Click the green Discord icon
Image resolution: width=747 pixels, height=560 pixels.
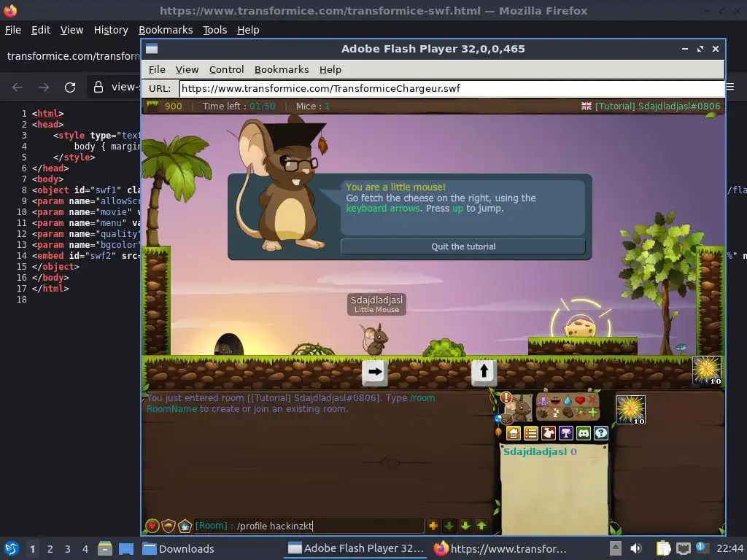tap(584, 433)
